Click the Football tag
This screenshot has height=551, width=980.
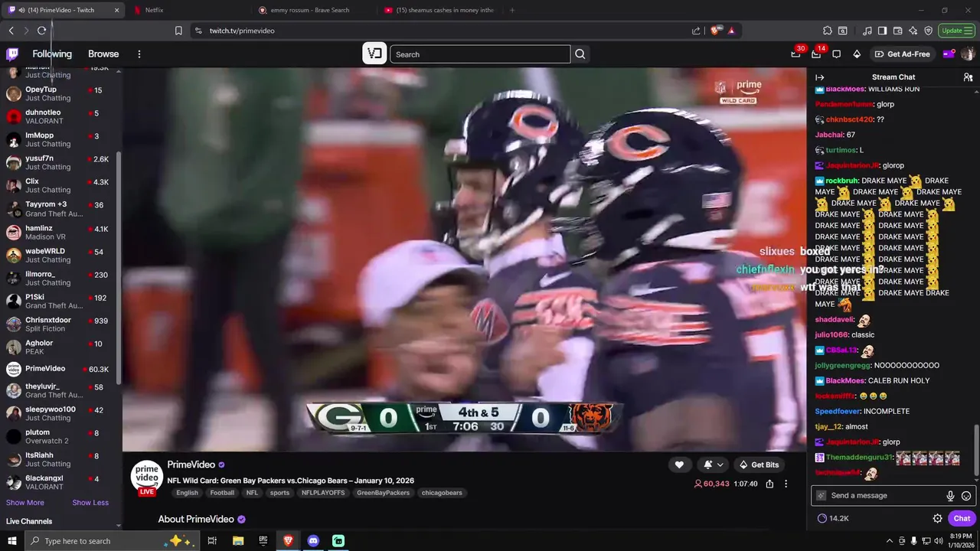[x=222, y=493]
